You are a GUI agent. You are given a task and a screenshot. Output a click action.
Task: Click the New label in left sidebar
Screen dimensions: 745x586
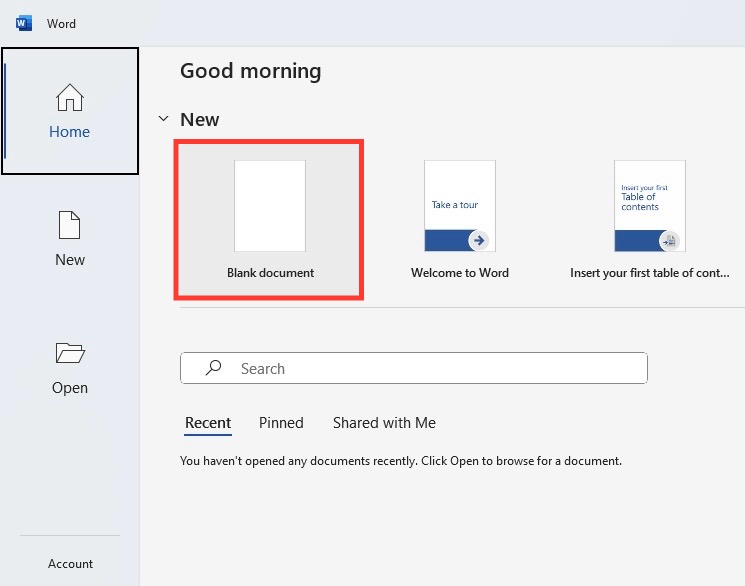click(70, 259)
